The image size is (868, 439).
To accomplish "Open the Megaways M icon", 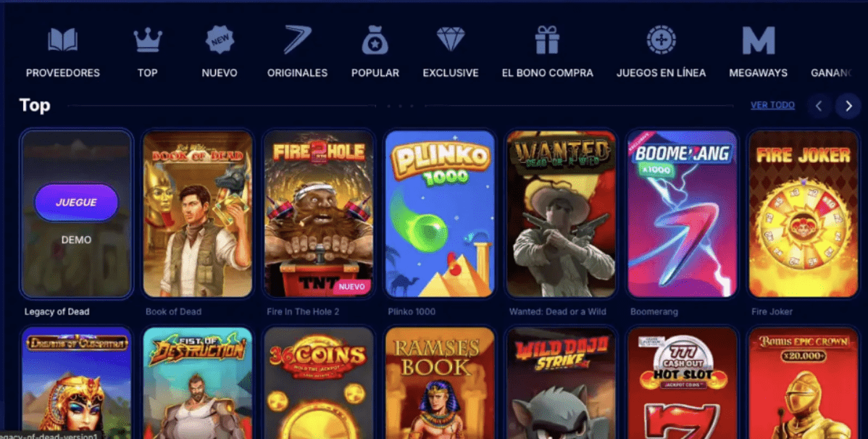I will [759, 40].
